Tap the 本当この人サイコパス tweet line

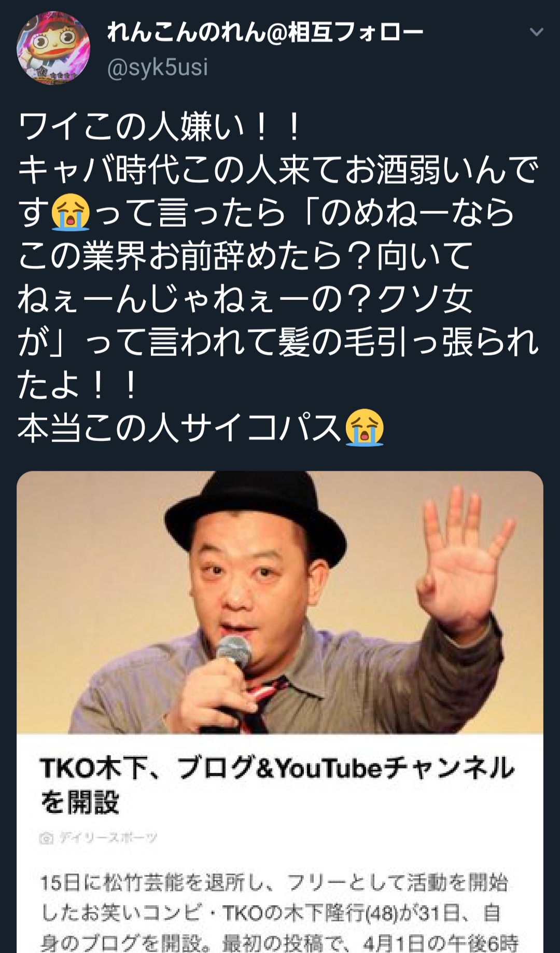[201, 428]
